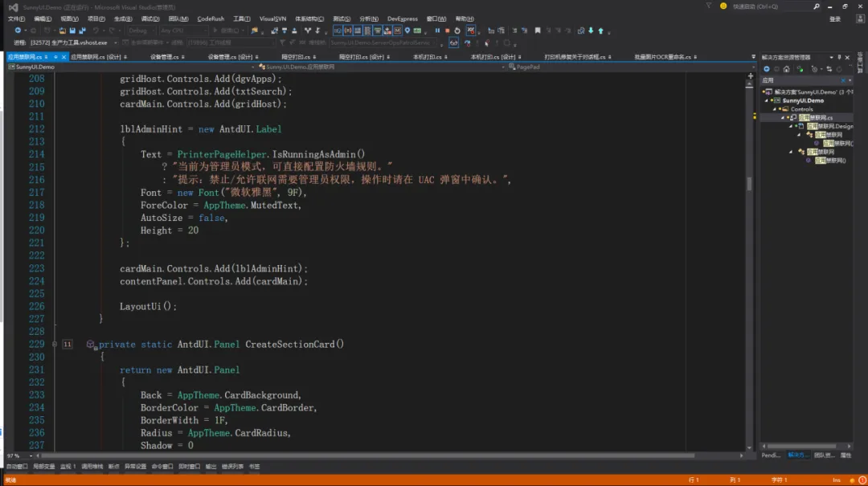Open the DevExpress menu
868x486 pixels.
[403, 18]
